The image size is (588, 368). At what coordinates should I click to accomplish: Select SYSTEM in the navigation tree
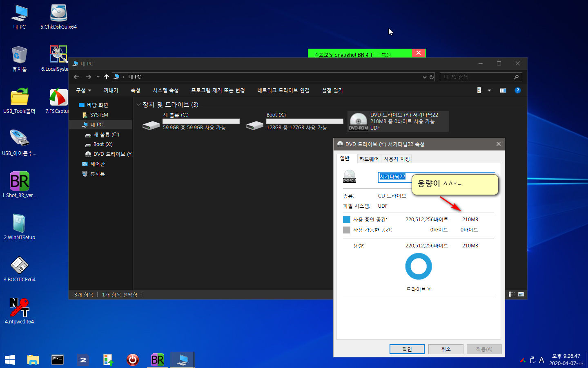click(99, 115)
